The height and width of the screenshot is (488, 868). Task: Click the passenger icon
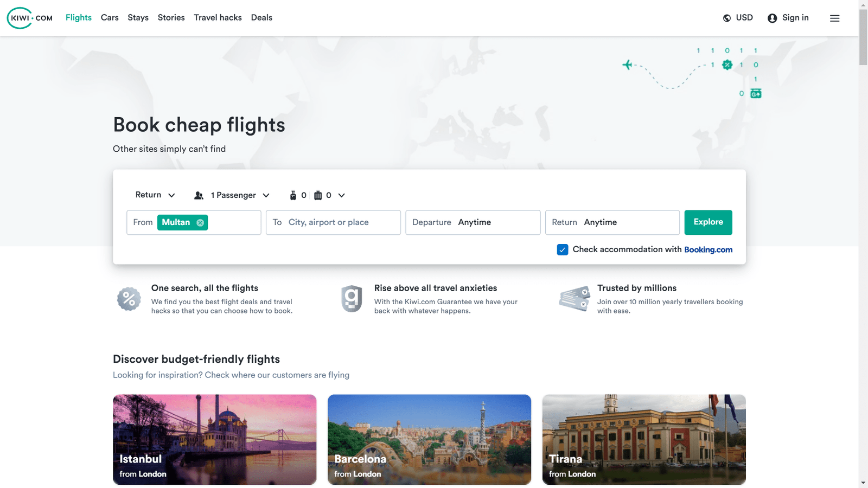pos(199,195)
